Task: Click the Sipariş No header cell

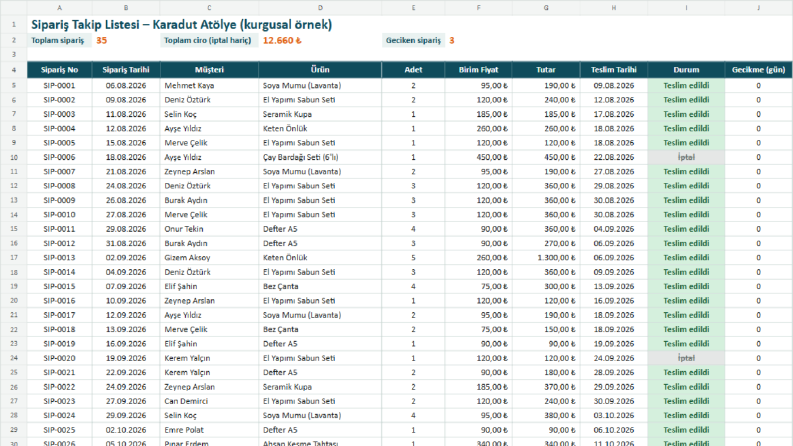Action: point(59,70)
